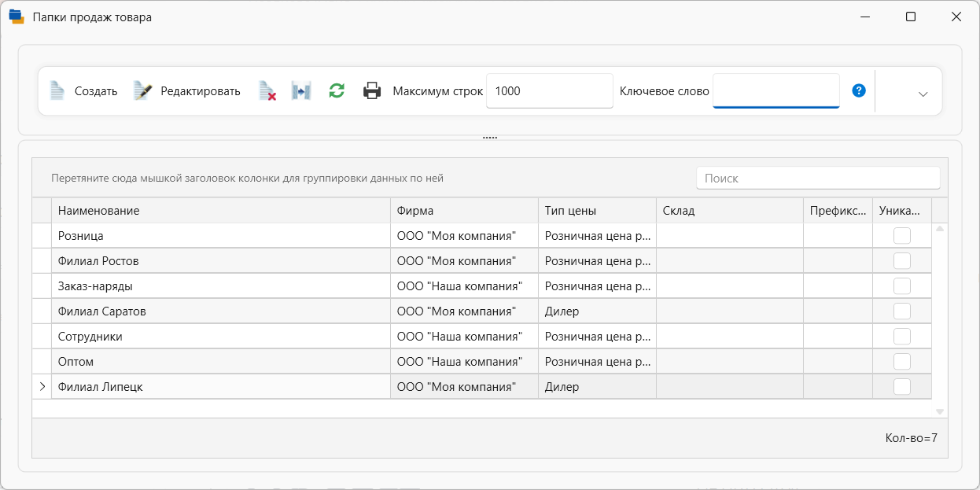Viewport: 980px width, 490px height.
Task: Toggle the Уника... checkbox for Филиал Саратов
Action: tap(902, 311)
